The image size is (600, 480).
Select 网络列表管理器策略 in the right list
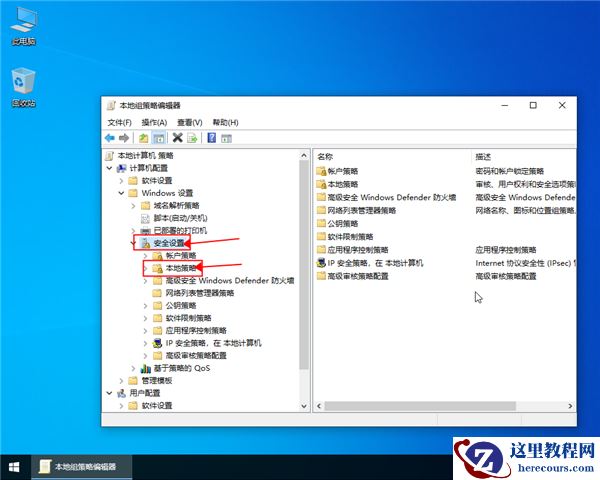tap(362, 211)
